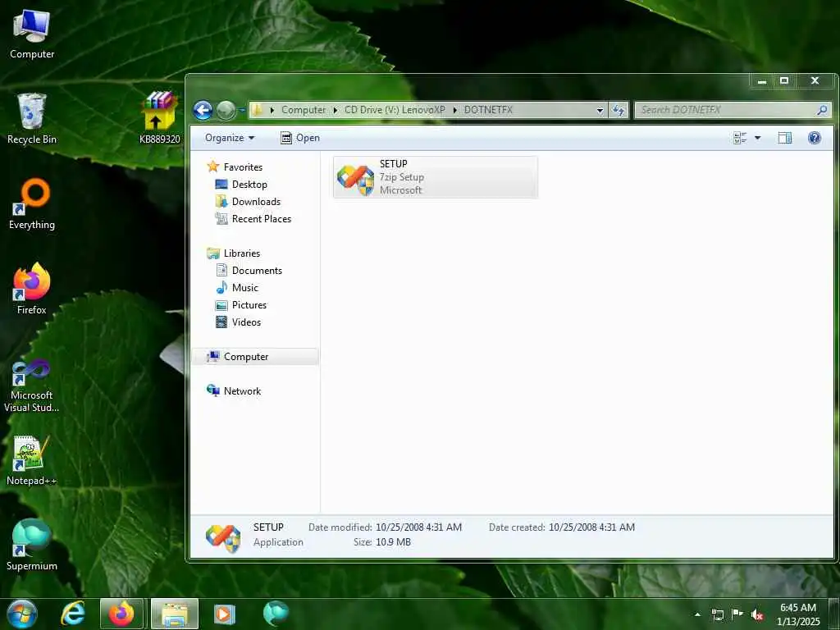840x630 pixels.
Task: Select Computer in the address breadcrumb
Action: click(304, 110)
